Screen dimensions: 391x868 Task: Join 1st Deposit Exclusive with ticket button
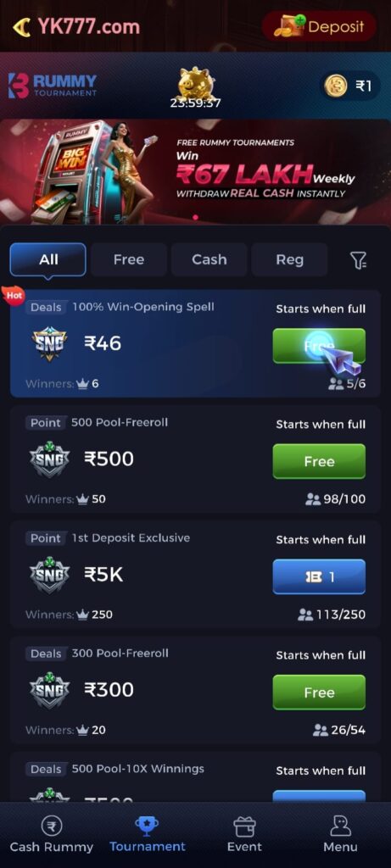point(319,576)
